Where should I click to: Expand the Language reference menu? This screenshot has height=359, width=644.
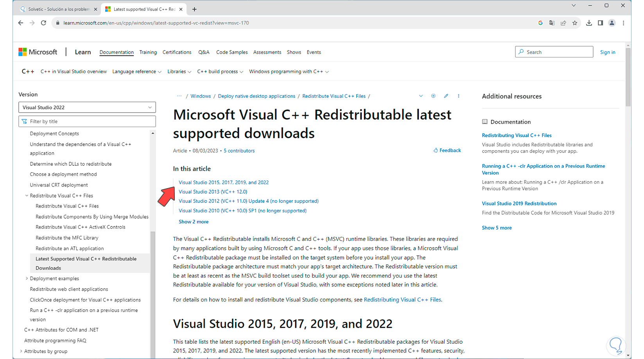137,72
